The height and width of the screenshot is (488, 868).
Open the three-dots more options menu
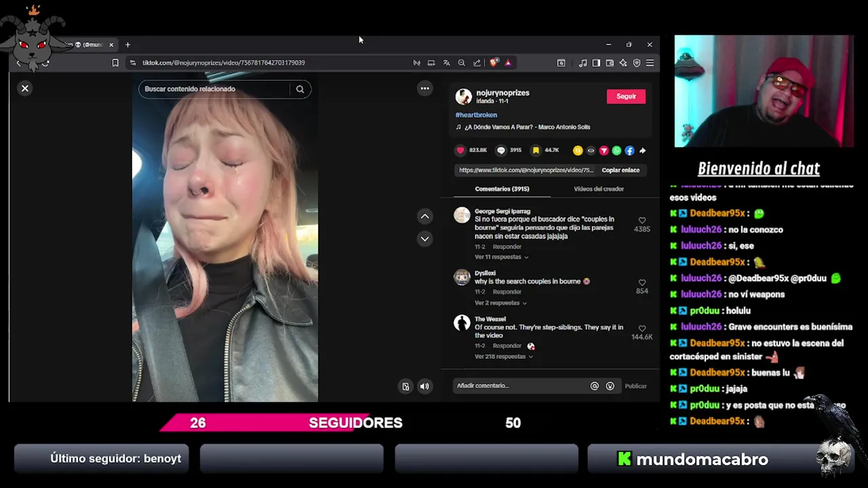[x=425, y=88]
